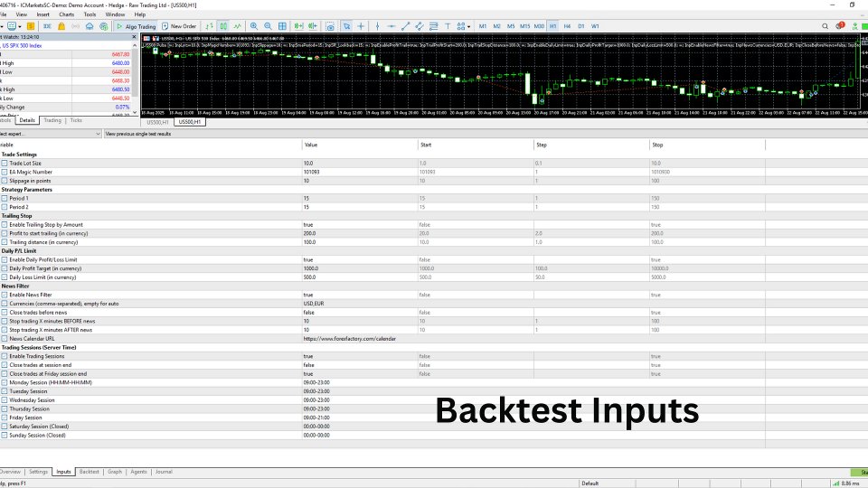This screenshot has width=868, height=488.
Task: Open the Charts menu
Action: point(66,14)
